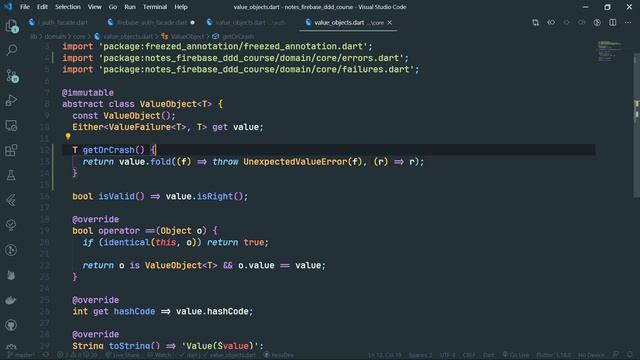This screenshot has width=640, height=360.
Task: Open the Explorer view in activity bar
Action: click(x=11, y=26)
